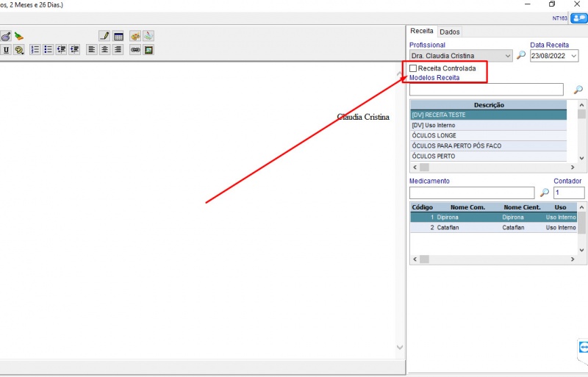Screen dimensions: 588x377
Task: Open the Profissional dropdown list
Action: tap(508, 56)
